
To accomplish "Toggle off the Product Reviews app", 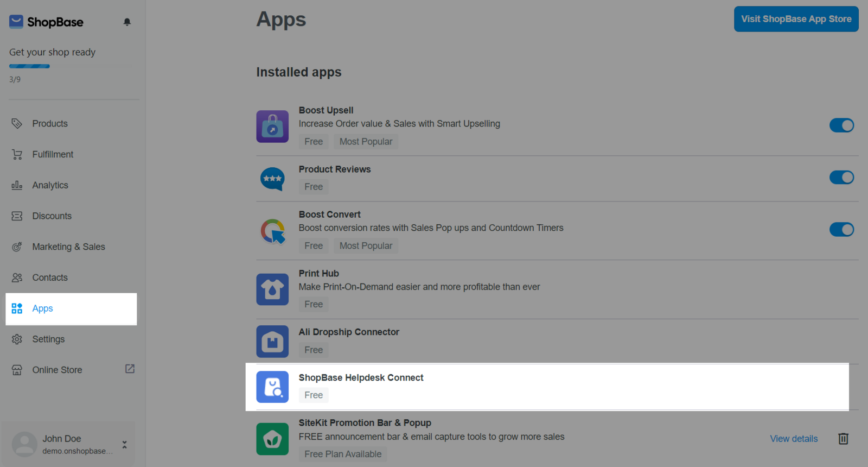I will [x=841, y=178].
